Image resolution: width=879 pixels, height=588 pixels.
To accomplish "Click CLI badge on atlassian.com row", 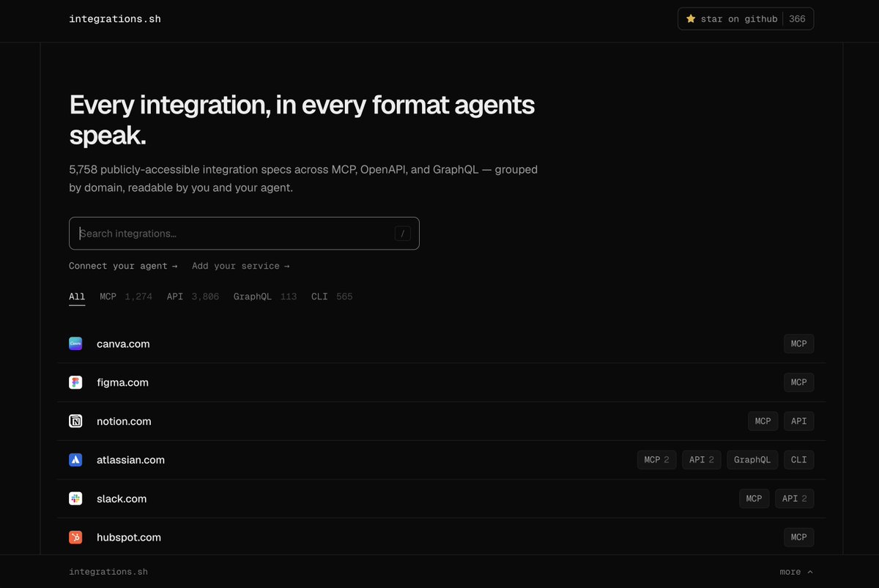I will (799, 460).
